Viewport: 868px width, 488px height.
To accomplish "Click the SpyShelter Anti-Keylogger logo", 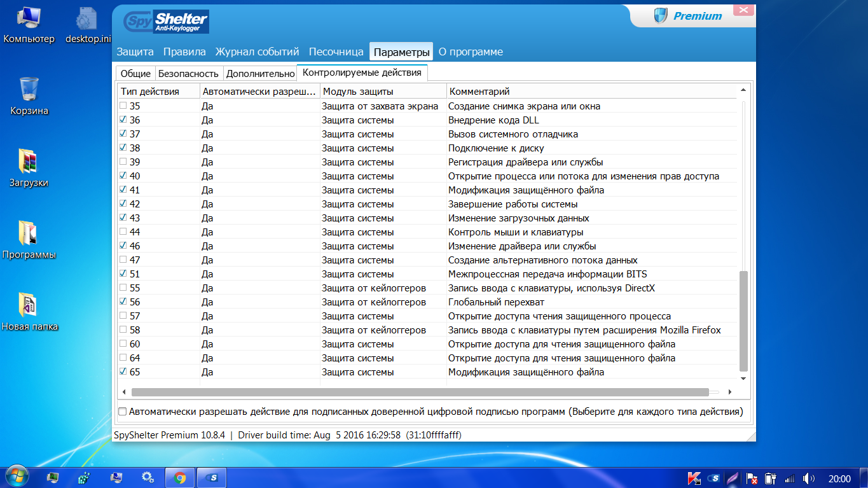I will pos(166,21).
